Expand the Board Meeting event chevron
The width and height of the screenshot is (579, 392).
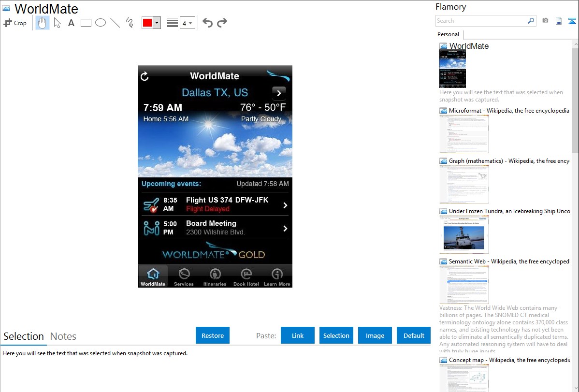285,228
